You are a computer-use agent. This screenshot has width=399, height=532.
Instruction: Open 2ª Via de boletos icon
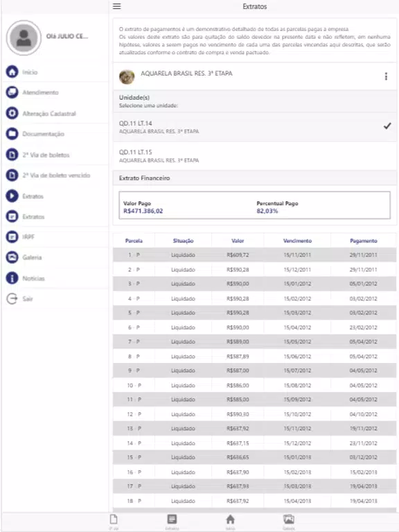(12, 154)
